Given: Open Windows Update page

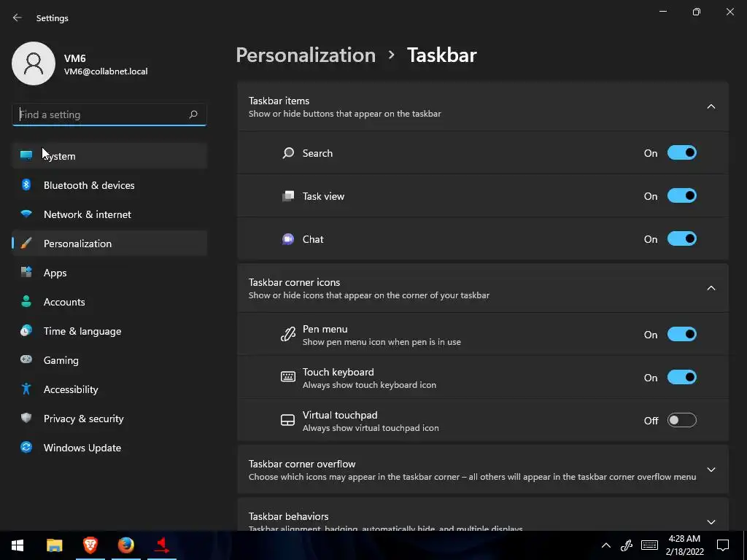Looking at the screenshot, I should click(109, 448).
